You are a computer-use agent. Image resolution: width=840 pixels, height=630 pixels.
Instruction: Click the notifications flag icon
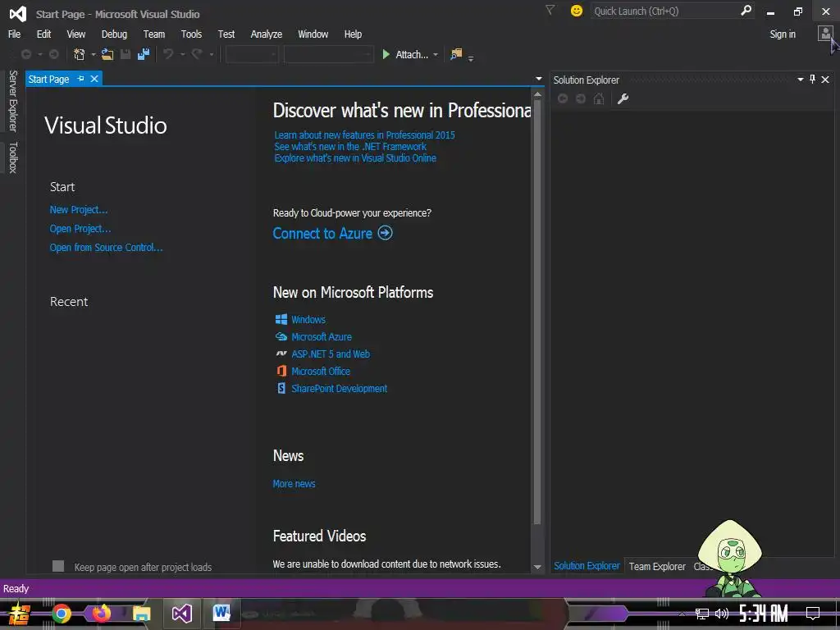point(550,10)
